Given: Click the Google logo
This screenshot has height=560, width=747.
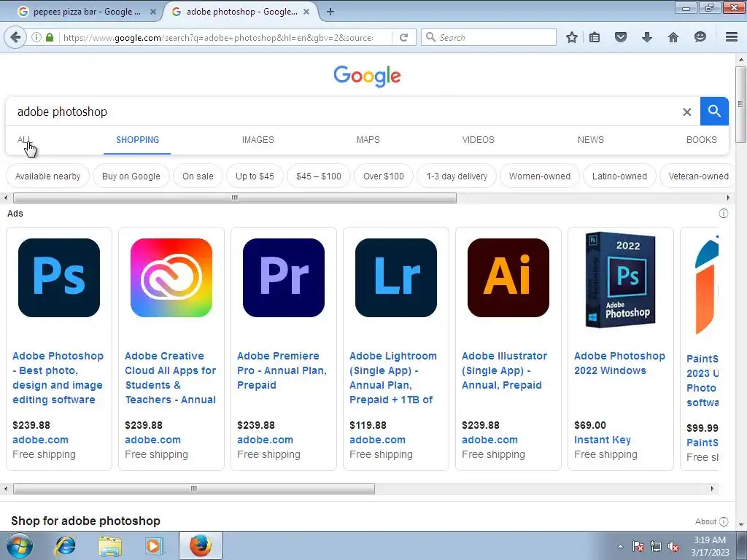Looking at the screenshot, I should click(x=368, y=76).
